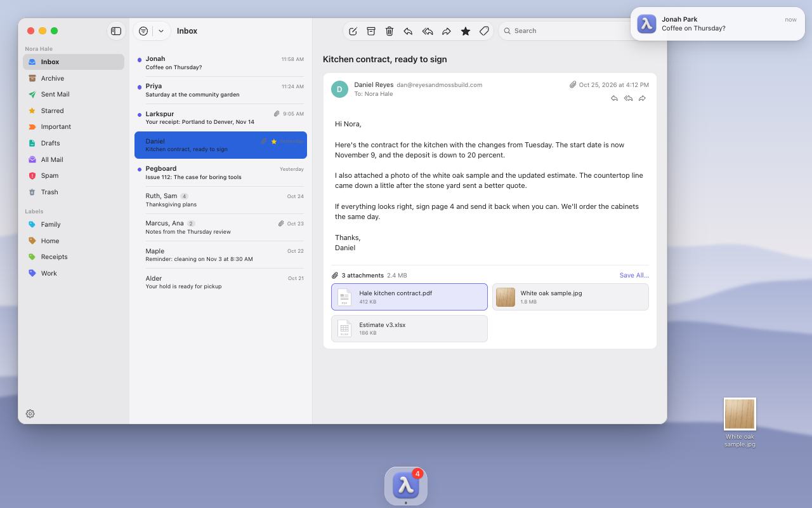Open the Spam folder
Screen dimensions: 812x508
74,175
